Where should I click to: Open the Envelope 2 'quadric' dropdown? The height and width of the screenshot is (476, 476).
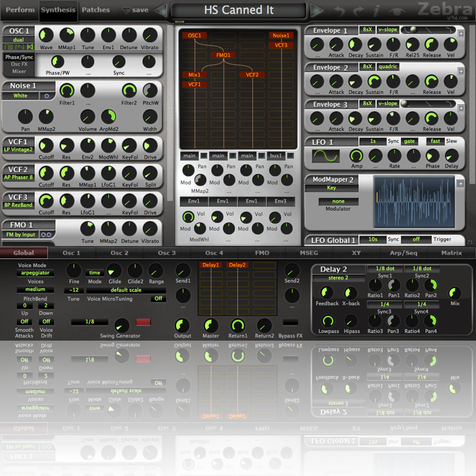(x=388, y=67)
